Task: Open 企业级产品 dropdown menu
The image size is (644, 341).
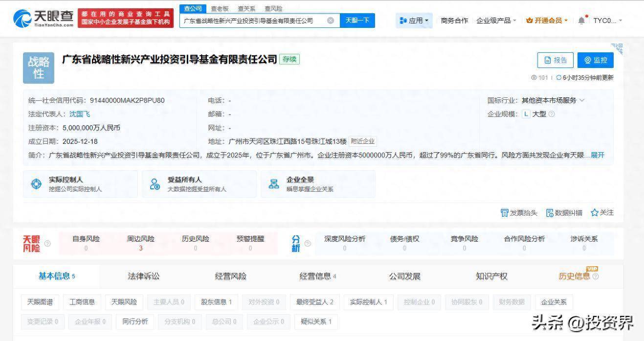Action: pos(496,21)
